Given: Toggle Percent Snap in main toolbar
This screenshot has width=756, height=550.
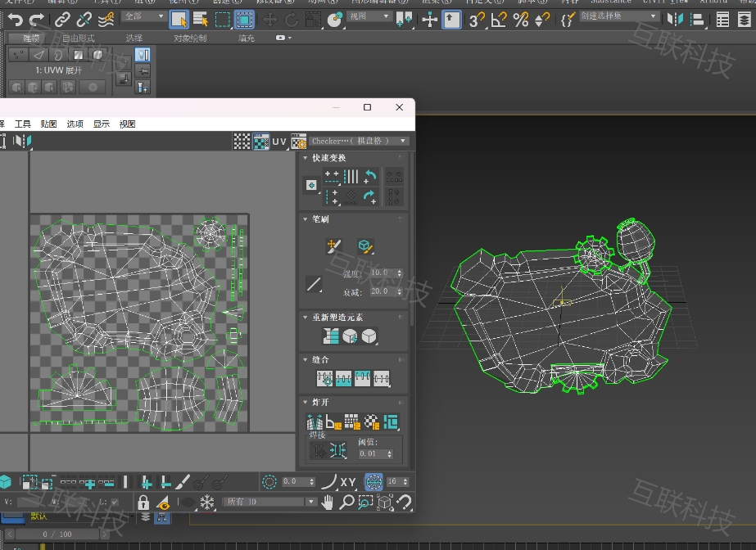Looking at the screenshot, I should tap(521, 20).
